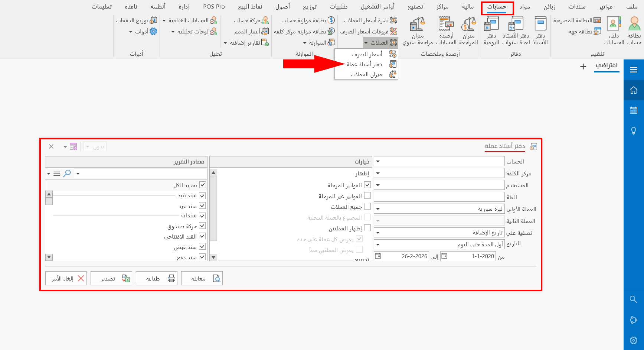Toggle القيد الافتتاحي checkbox
The height and width of the screenshot is (350, 644).
coord(202,236)
